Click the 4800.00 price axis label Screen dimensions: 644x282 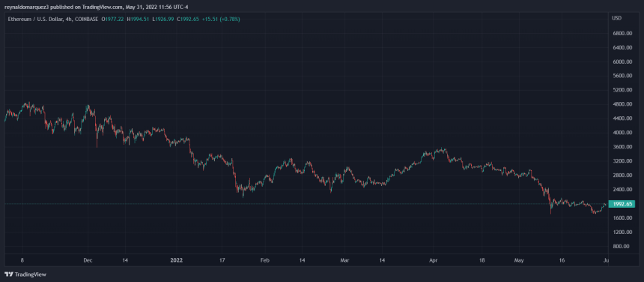pyautogui.click(x=622, y=104)
